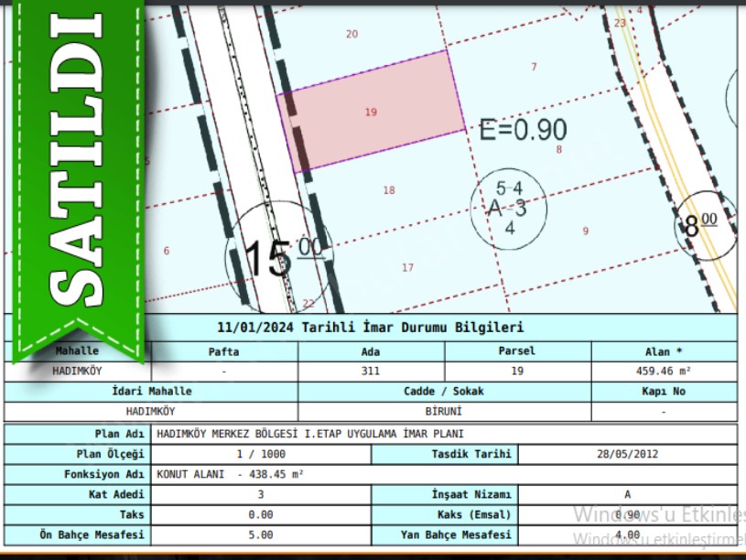Select parcel 9 on the map
The image size is (746, 560).
[586, 232]
